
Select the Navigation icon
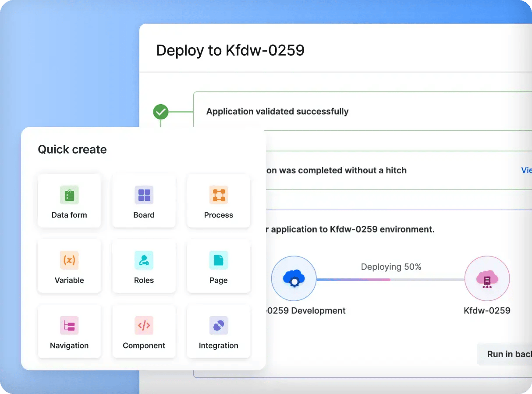pos(69,325)
